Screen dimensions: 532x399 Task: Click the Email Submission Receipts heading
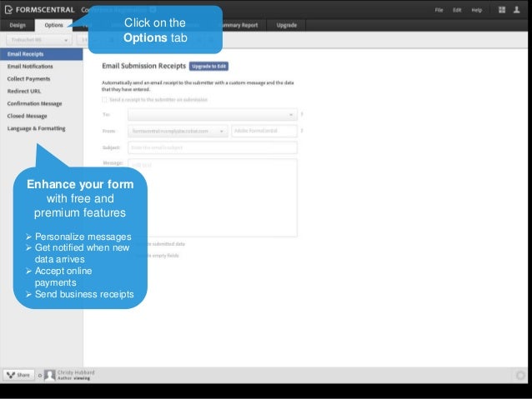click(144, 66)
